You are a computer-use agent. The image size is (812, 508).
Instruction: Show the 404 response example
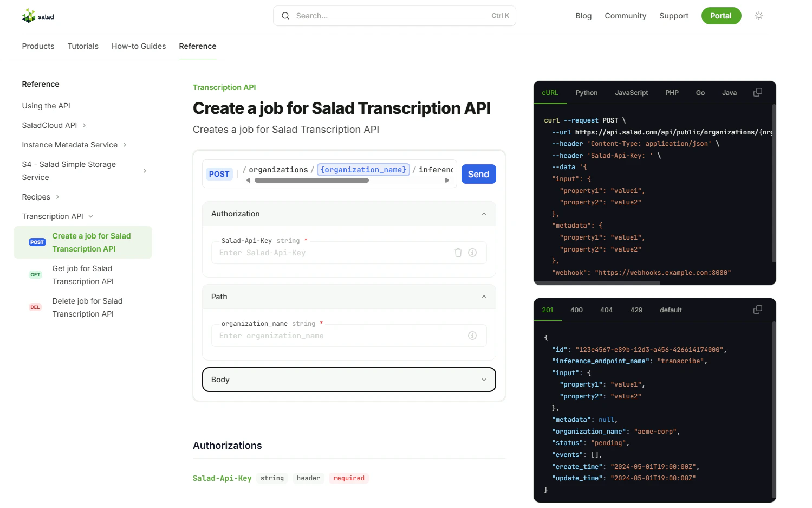coord(606,310)
